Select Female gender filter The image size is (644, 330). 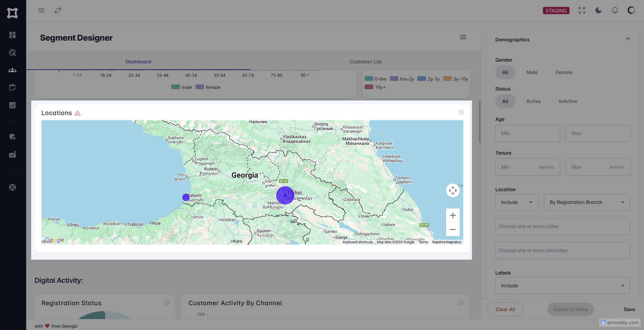(x=564, y=72)
